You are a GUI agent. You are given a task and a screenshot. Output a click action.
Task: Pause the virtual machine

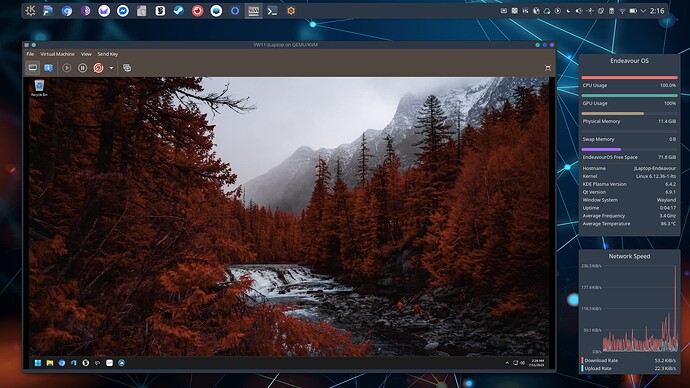click(82, 68)
